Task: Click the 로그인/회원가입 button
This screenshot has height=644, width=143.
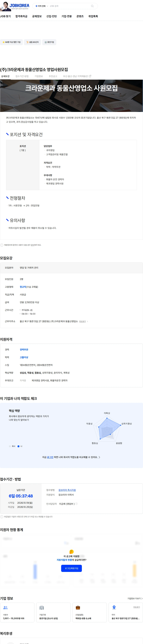Action: (71, 568)
